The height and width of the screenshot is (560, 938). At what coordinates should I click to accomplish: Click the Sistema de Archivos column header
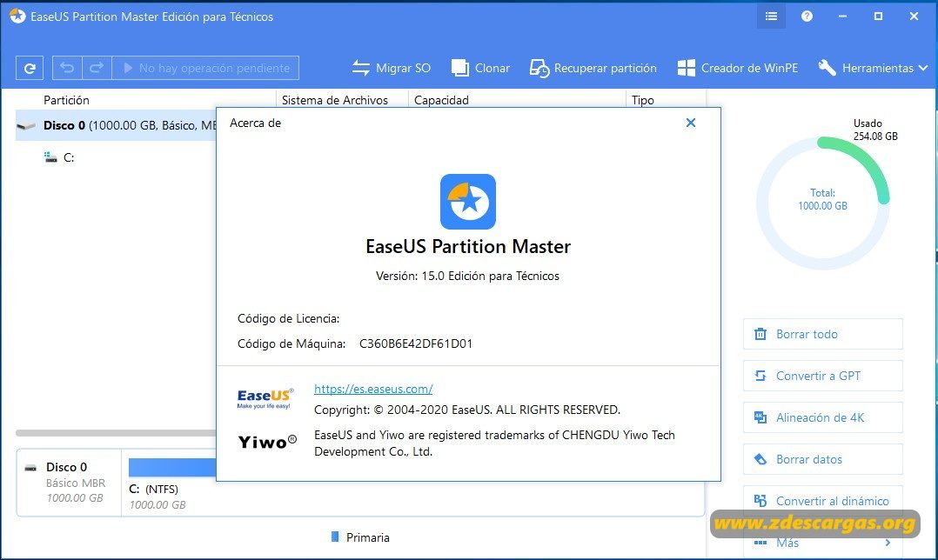click(335, 100)
